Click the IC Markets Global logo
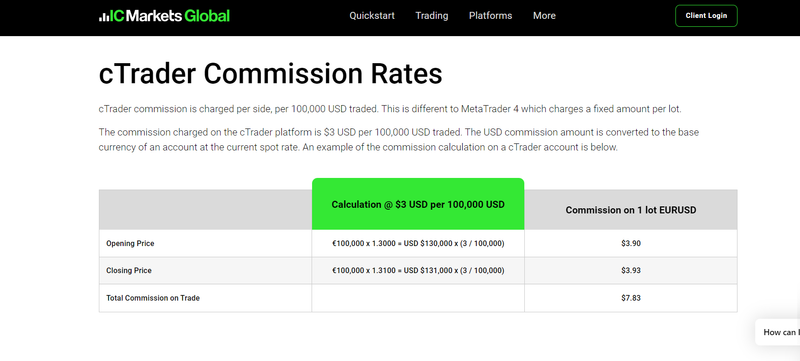Screen dimensions: 800x361 (164, 16)
